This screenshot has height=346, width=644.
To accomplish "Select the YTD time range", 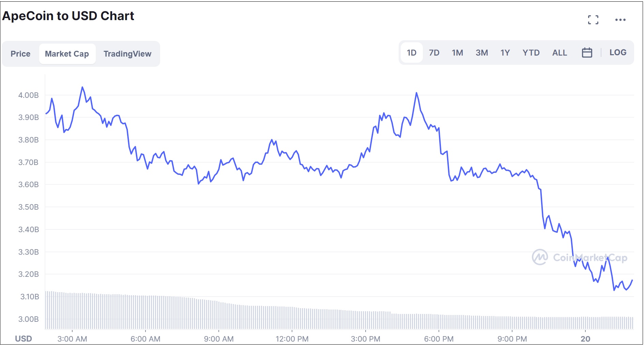I will [x=531, y=52].
